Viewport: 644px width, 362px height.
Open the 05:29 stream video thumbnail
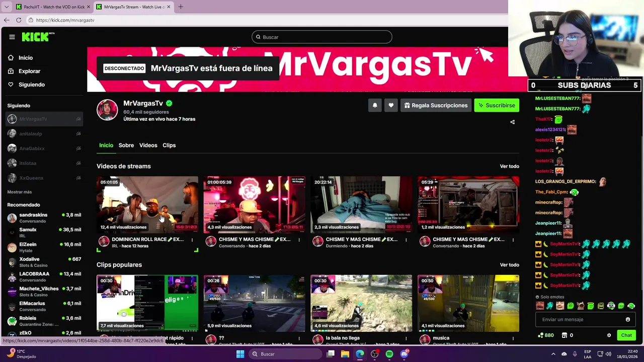click(x=468, y=204)
